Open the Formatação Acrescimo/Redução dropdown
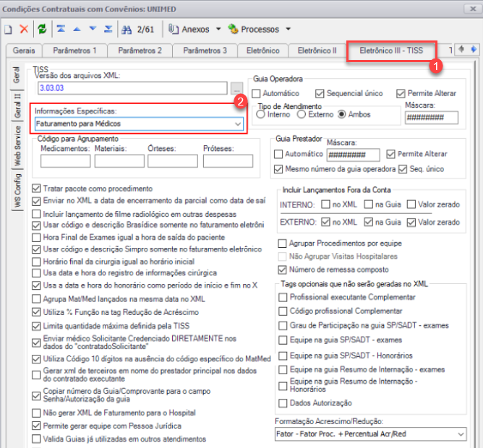The height and width of the screenshot is (448, 483). (370, 434)
